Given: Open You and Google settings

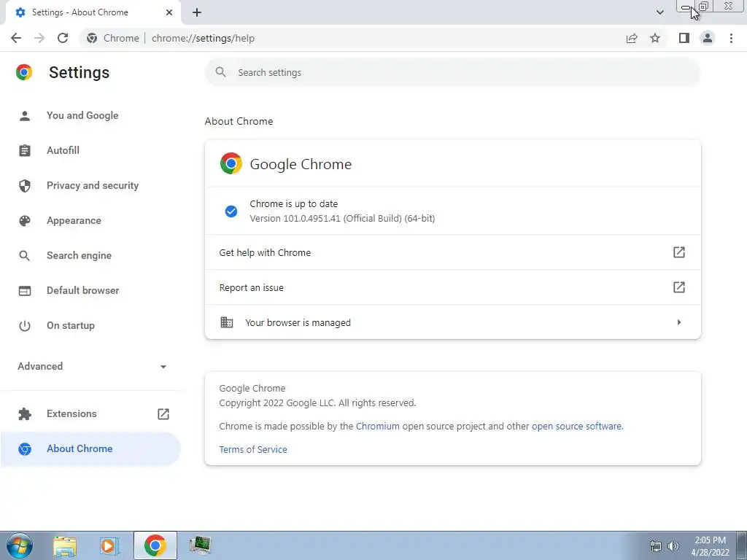Looking at the screenshot, I should pos(82,115).
